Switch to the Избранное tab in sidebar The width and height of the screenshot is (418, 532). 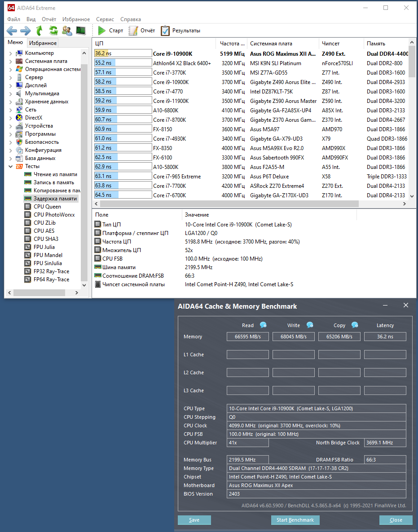point(43,43)
